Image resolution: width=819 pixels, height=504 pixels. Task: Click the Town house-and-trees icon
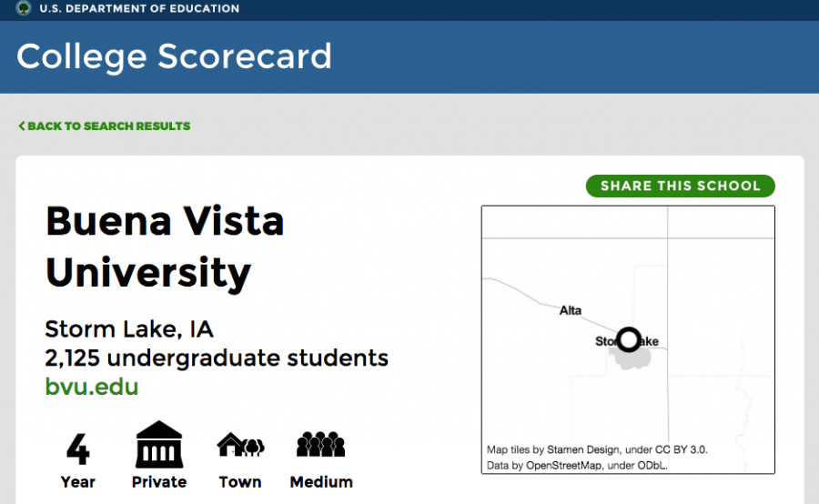[240, 445]
